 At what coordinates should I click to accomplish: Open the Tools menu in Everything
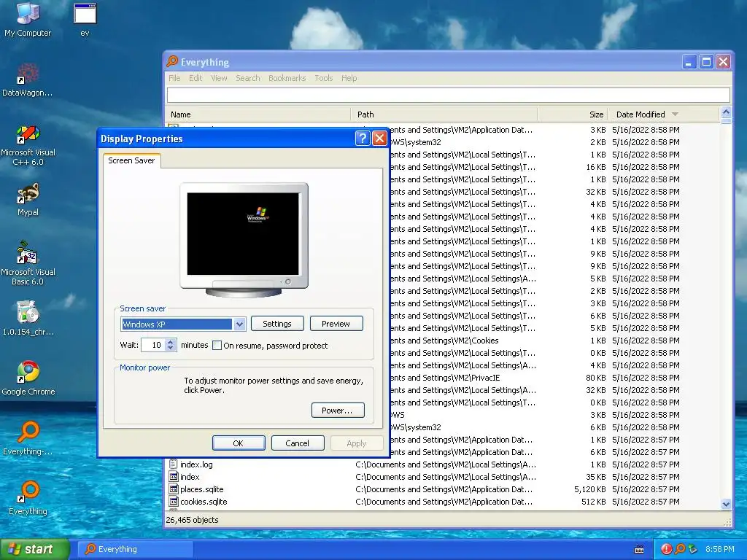(323, 78)
